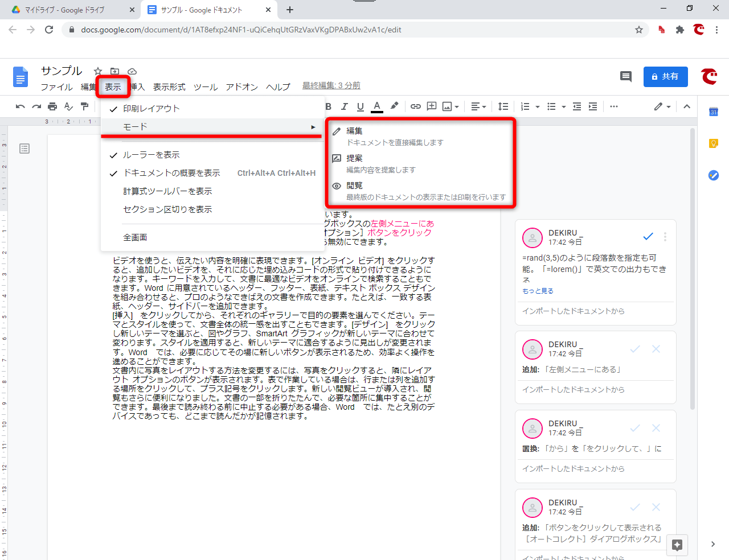729x560 pixels.
Task: Select the paint format roller icon
Action: (x=84, y=106)
